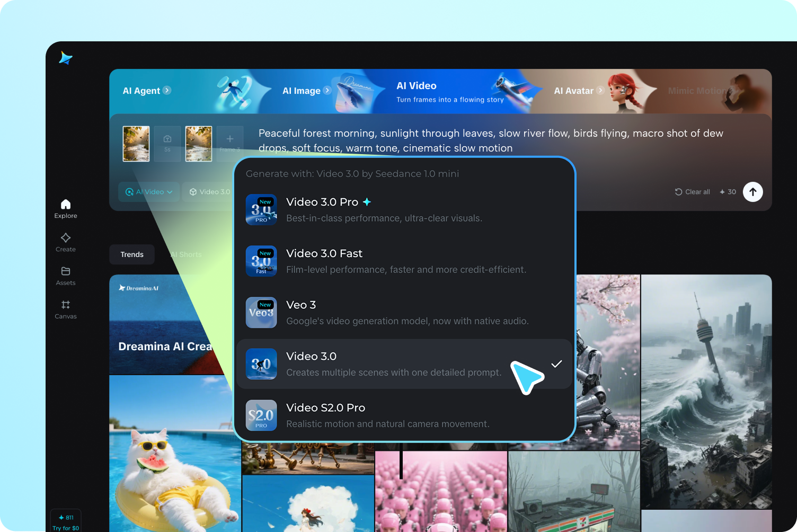Click the Clear all reset icon
This screenshot has width=797, height=532.
[x=678, y=192]
